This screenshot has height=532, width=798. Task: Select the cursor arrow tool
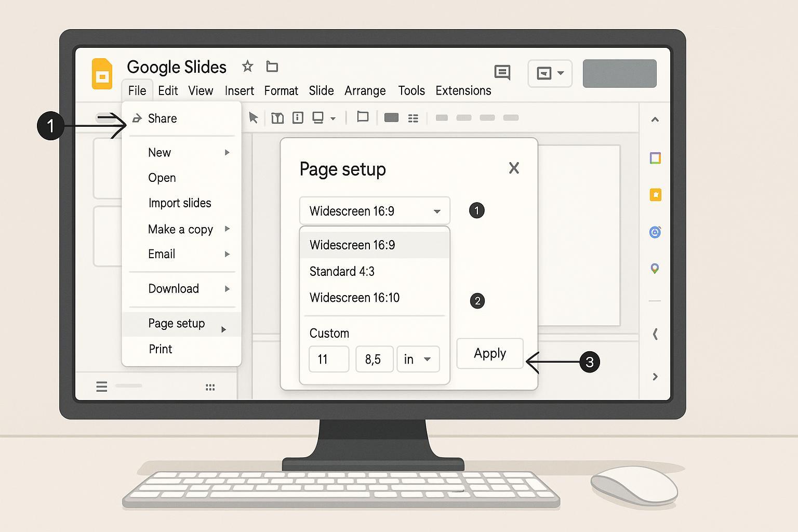tap(253, 118)
